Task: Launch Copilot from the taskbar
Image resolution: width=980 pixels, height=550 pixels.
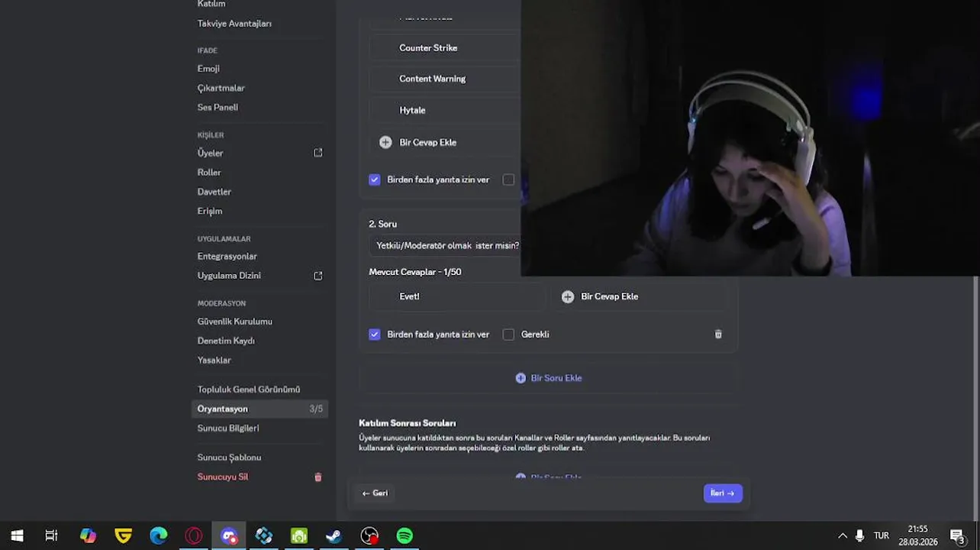Action: tap(88, 536)
